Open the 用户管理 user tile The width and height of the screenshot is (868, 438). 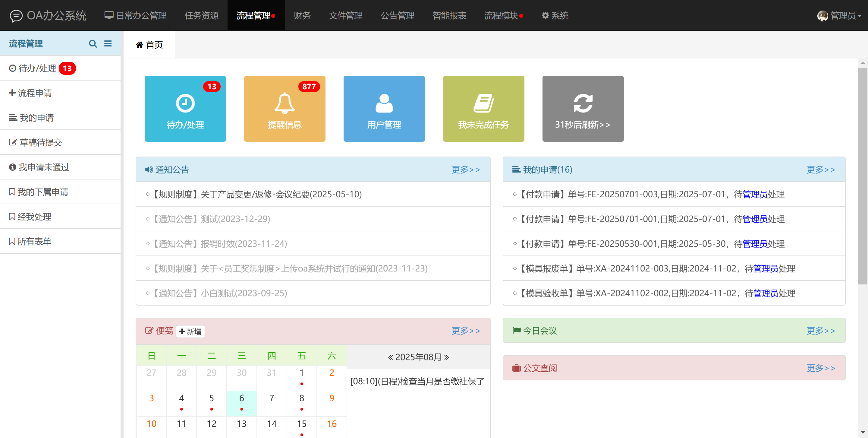point(384,109)
